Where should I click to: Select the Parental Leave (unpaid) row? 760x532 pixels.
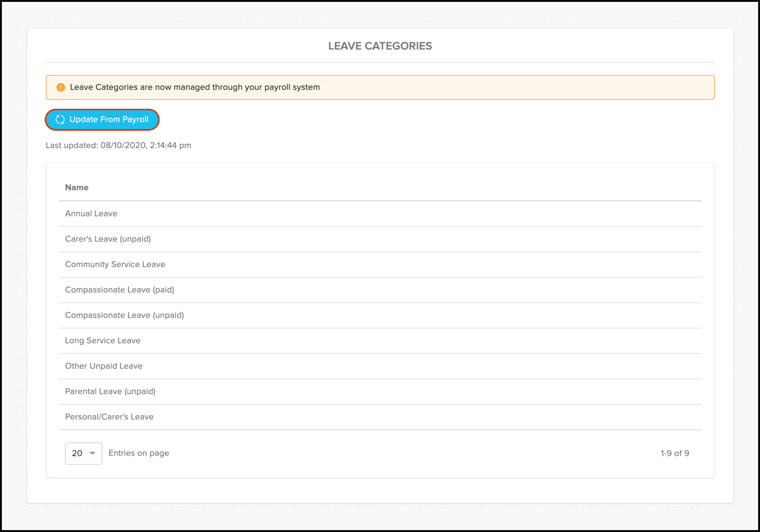[110, 391]
